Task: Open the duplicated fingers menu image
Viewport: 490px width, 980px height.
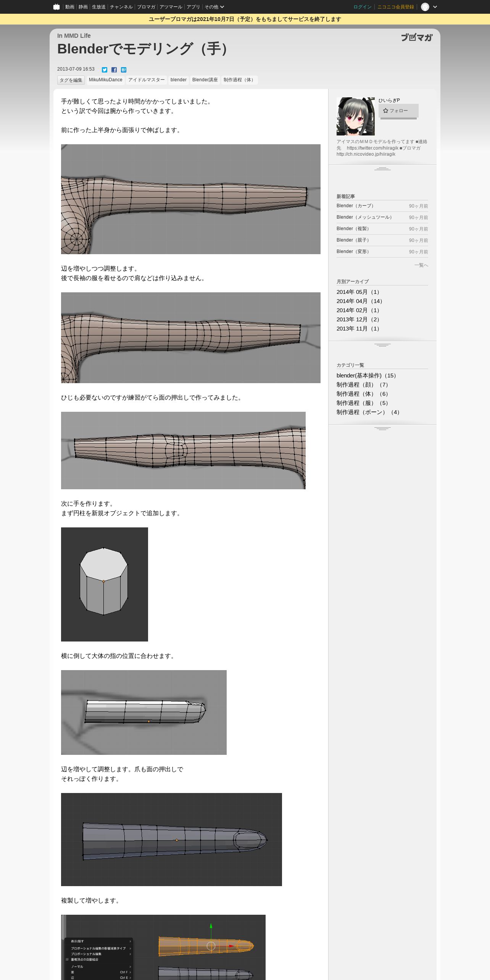Action: [163, 947]
